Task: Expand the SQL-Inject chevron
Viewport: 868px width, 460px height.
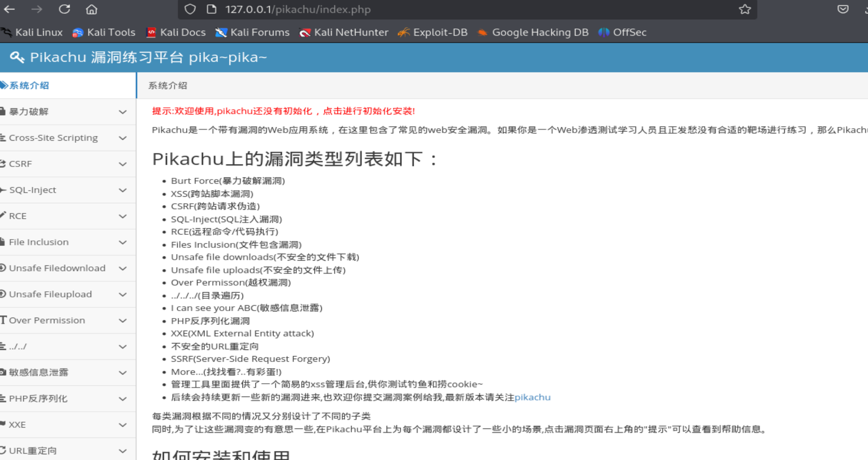Action: tap(123, 190)
